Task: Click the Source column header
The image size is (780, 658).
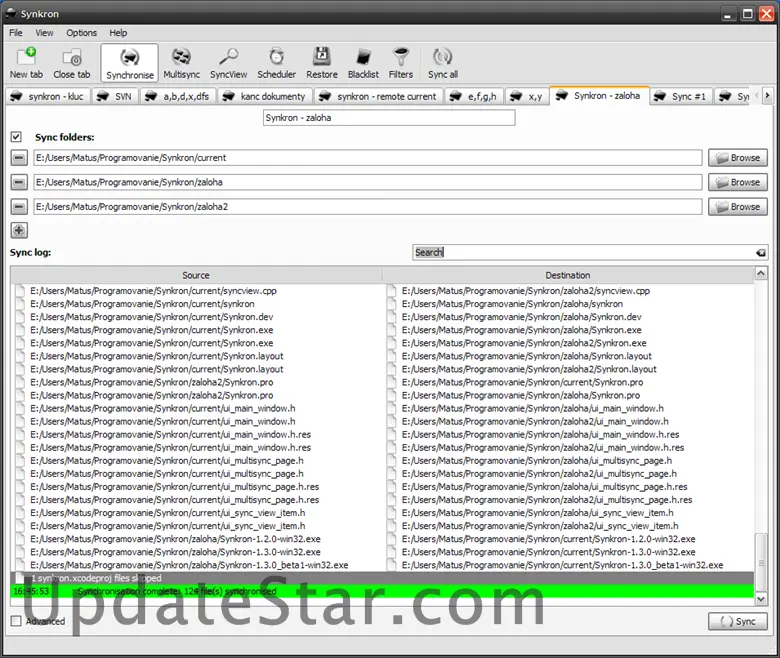Action: [x=196, y=275]
